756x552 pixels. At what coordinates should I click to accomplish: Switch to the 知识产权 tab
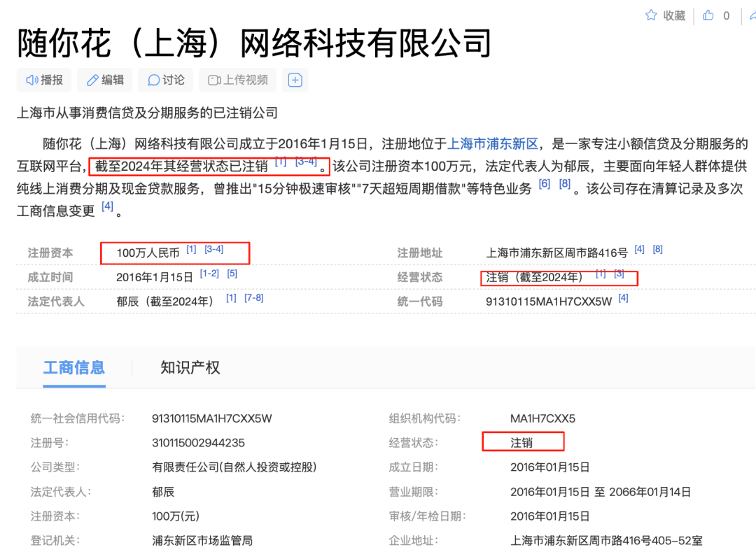tap(190, 367)
